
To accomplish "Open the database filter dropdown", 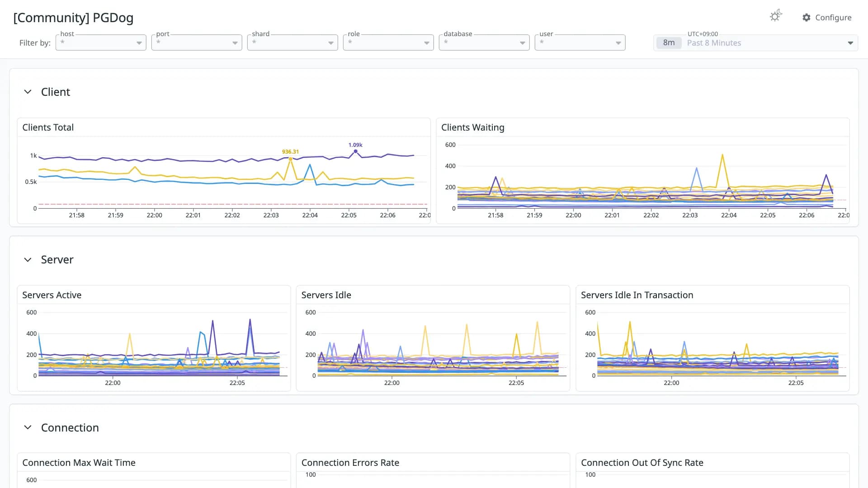I will point(484,42).
